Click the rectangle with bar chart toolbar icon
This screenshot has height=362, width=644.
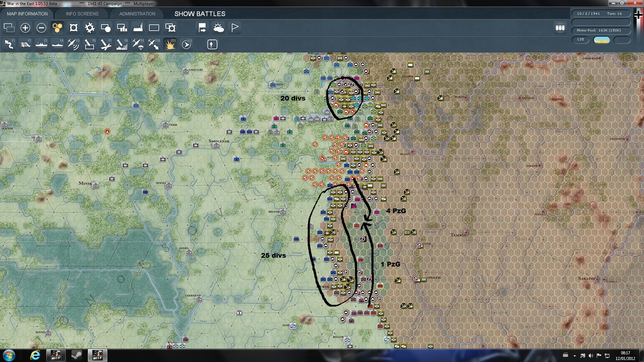[122, 27]
